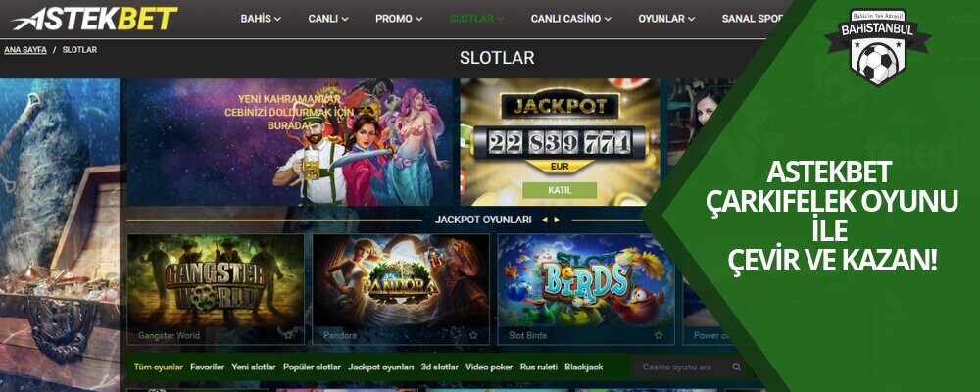Image resolution: width=980 pixels, height=392 pixels.
Task: Select the Jackpot oyunları filter tab
Action: (x=380, y=367)
